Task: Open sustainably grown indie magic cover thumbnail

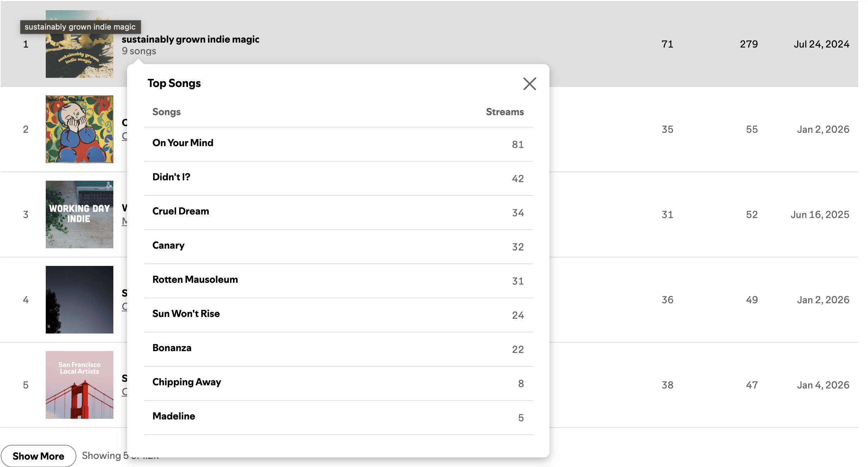Action: click(x=79, y=56)
